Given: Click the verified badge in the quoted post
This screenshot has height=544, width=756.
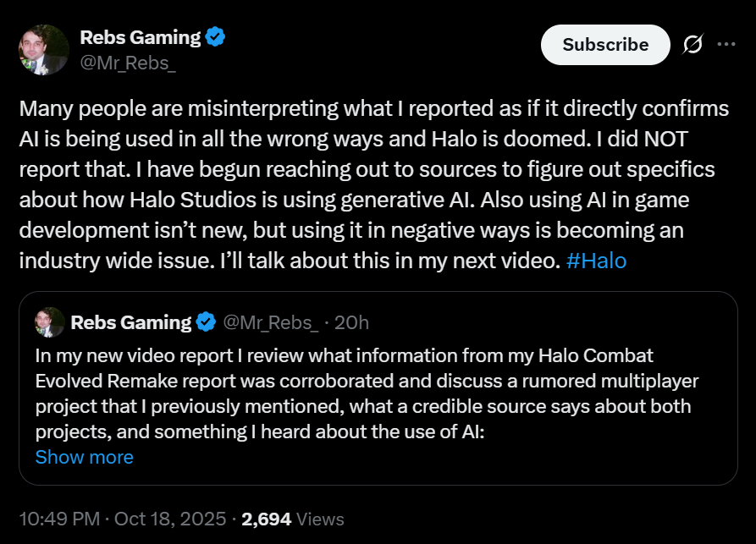Looking at the screenshot, I should pyautogui.click(x=205, y=322).
